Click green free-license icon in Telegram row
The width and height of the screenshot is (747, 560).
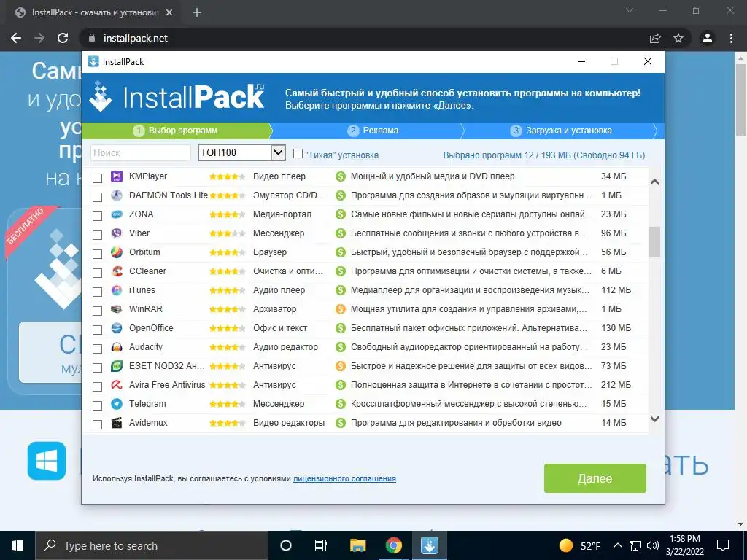(340, 404)
